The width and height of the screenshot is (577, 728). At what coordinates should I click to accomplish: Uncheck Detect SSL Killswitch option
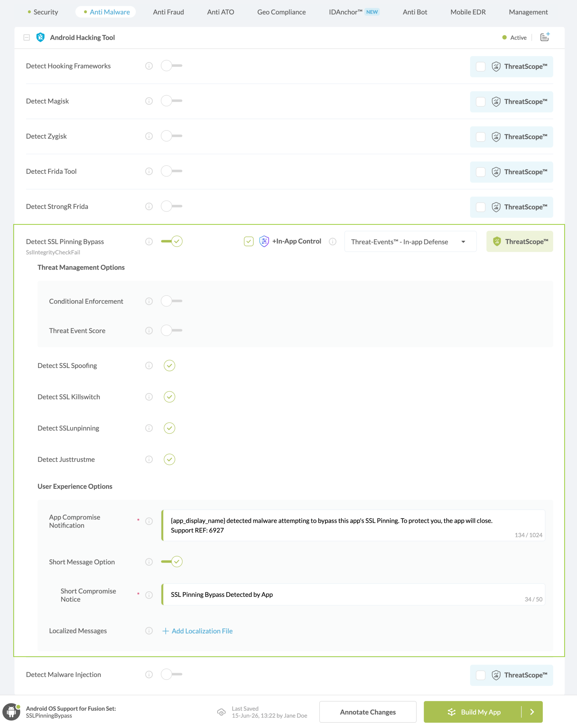point(170,397)
